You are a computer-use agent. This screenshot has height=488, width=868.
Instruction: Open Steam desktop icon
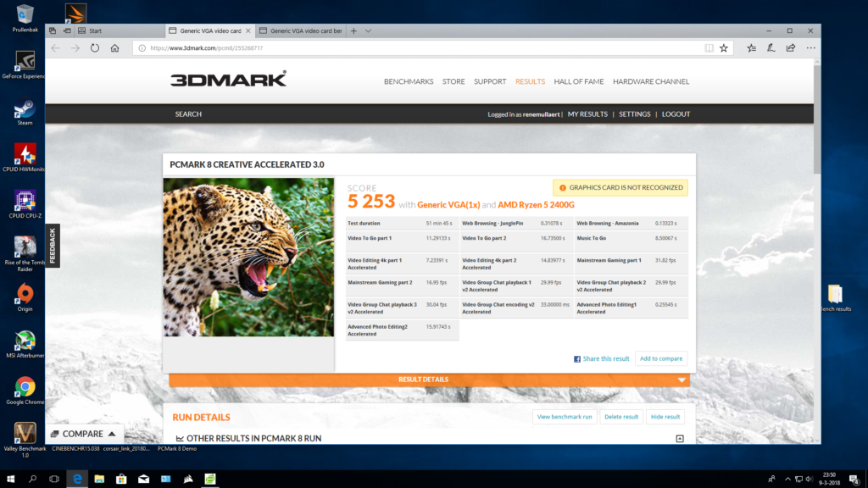25,113
